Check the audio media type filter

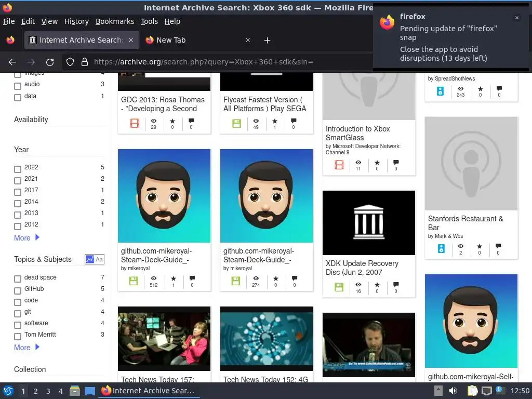coord(18,86)
